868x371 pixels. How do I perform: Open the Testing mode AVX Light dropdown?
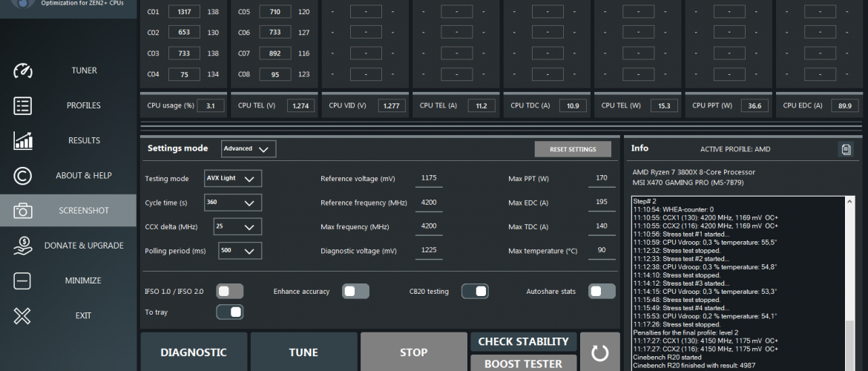[233, 179]
